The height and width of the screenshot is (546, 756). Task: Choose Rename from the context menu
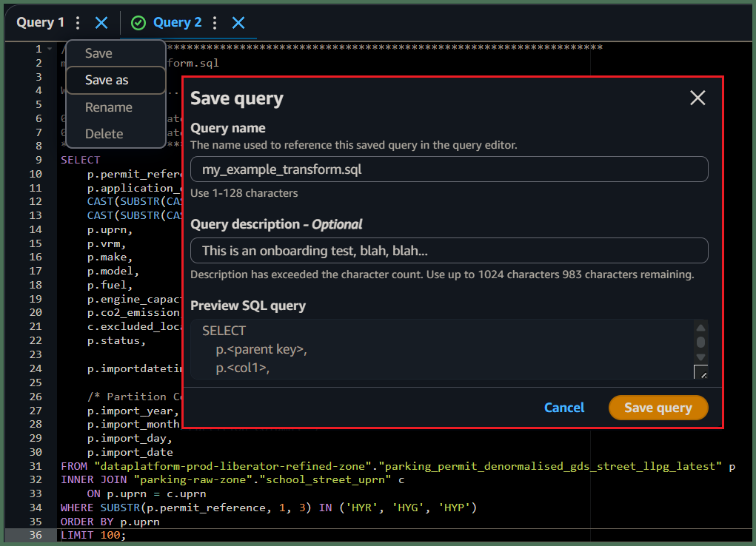coord(116,107)
